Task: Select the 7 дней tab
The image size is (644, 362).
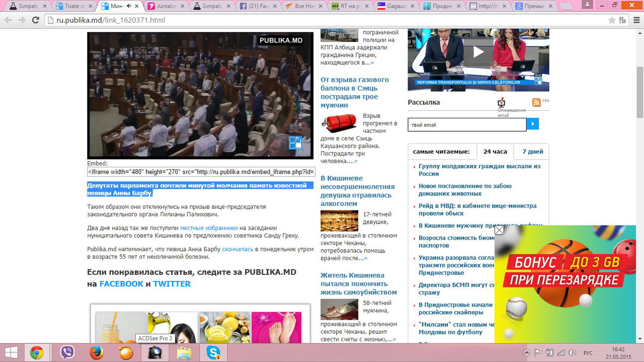Action: tap(532, 152)
